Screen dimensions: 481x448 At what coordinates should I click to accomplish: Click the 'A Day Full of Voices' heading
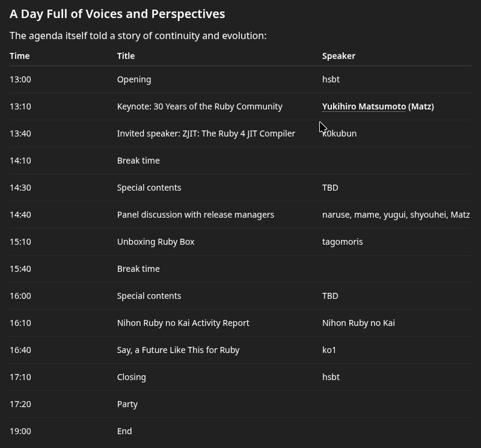117,14
